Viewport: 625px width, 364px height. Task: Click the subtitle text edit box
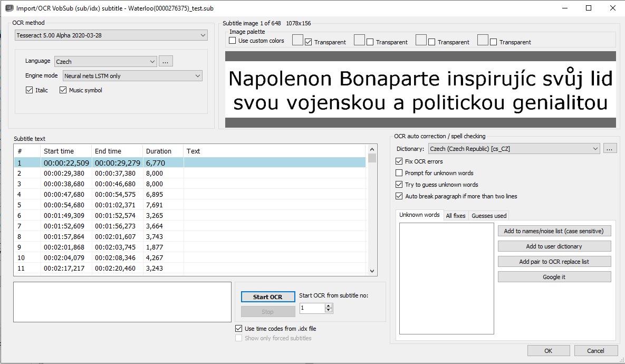pos(122,302)
